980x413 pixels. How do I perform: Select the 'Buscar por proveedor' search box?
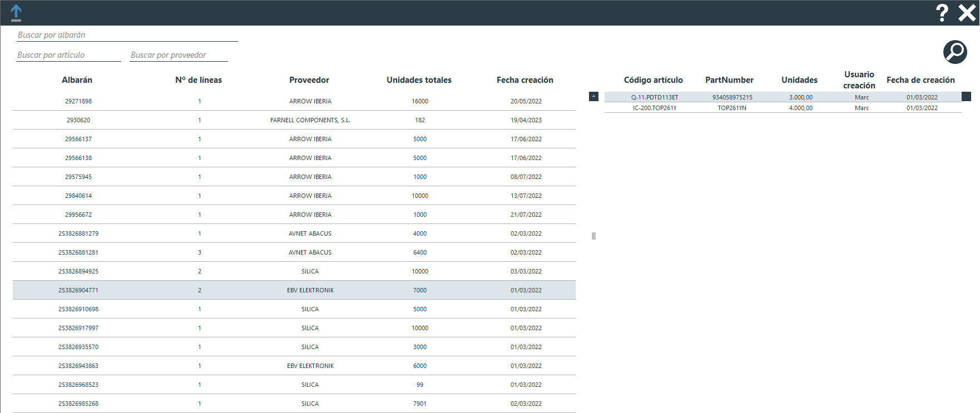tap(179, 55)
